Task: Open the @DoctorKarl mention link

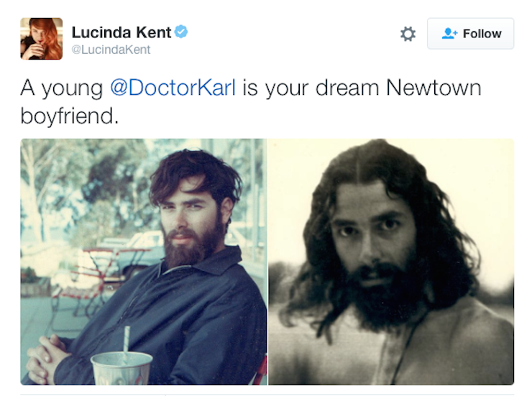Action: pos(173,89)
